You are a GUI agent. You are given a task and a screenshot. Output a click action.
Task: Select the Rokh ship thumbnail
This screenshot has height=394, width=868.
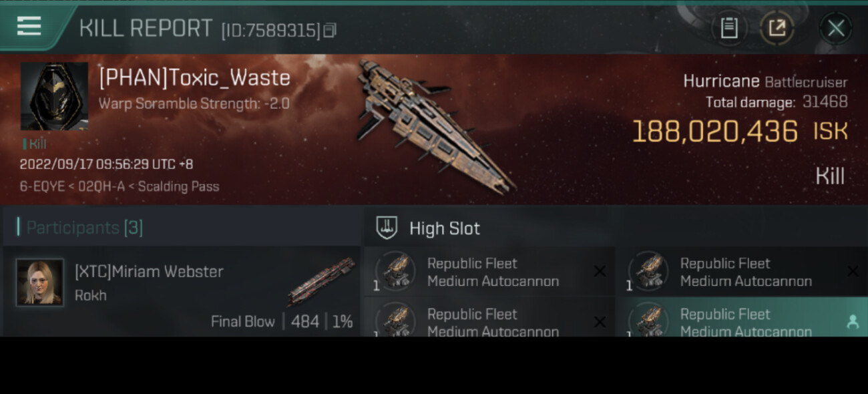point(321,281)
